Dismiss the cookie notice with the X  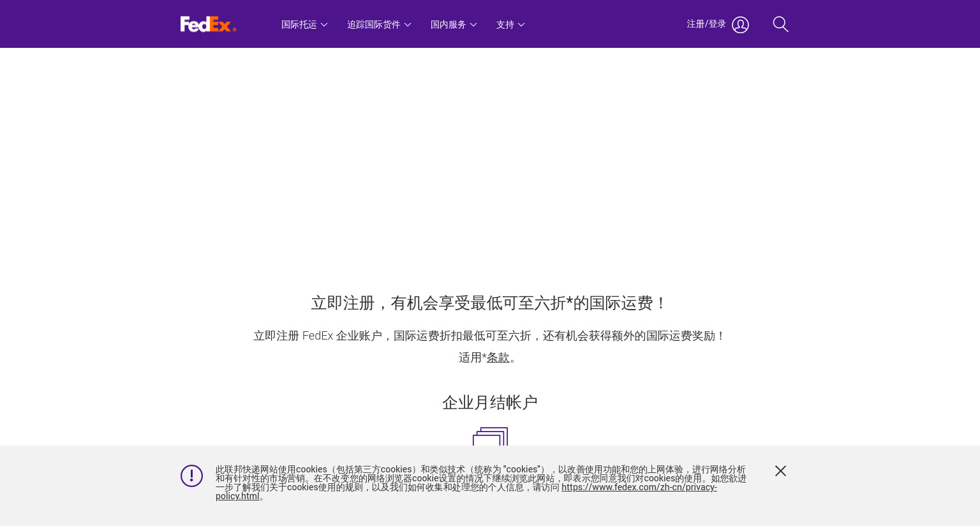[780, 470]
